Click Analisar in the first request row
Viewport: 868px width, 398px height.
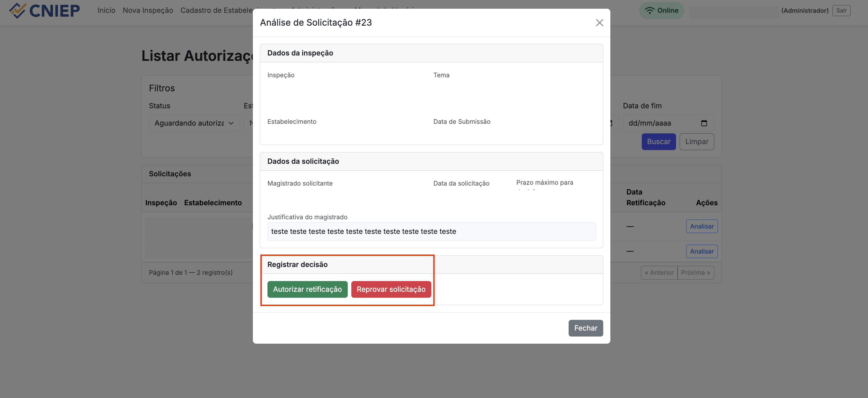pyautogui.click(x=701, y=226)
